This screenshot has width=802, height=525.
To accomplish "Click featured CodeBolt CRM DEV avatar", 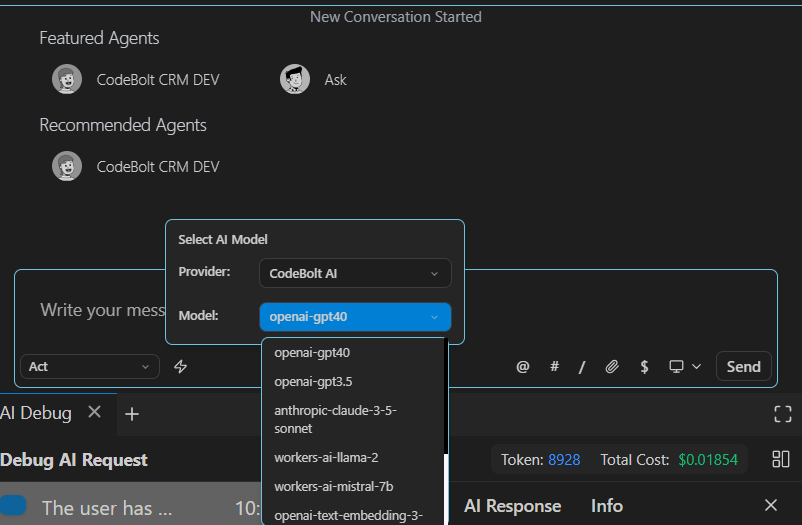I will pyautogui.click(x=67, y=79).
